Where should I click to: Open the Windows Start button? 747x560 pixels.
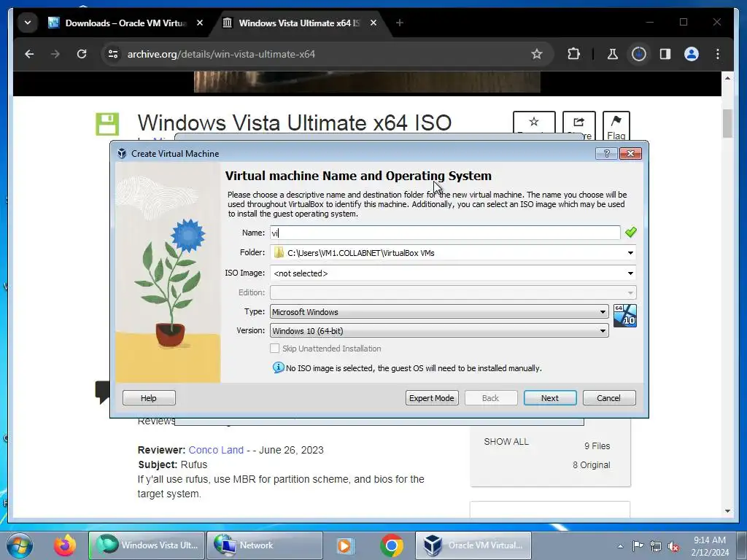click(19, 545)
